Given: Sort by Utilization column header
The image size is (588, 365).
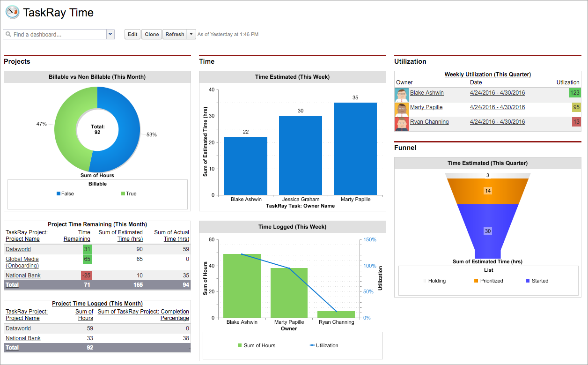Looking at the screenshot, I should [x=568, y=82].
